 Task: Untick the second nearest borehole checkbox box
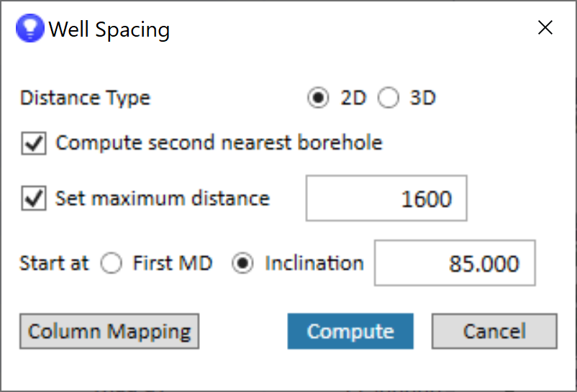[33, 143]
